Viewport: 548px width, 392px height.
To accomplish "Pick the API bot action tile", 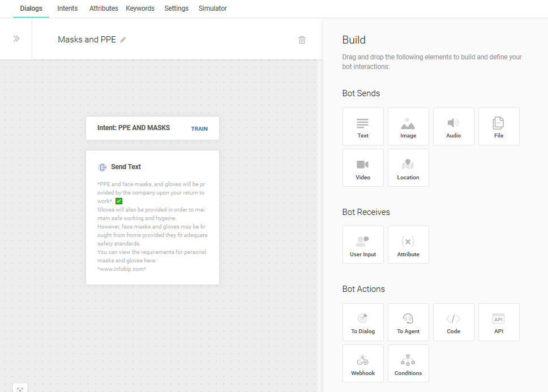I will point(499,322).
